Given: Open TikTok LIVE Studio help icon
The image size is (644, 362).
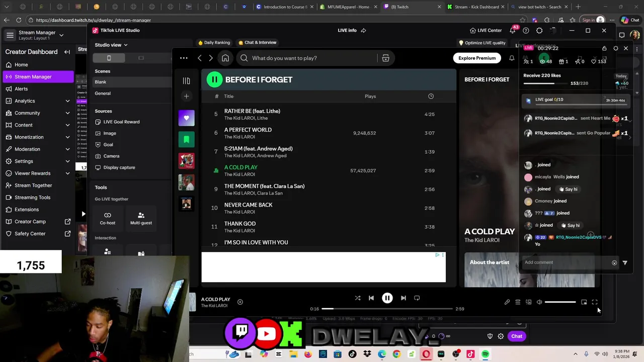Looking at the screenshot, I should pos(526,31).
